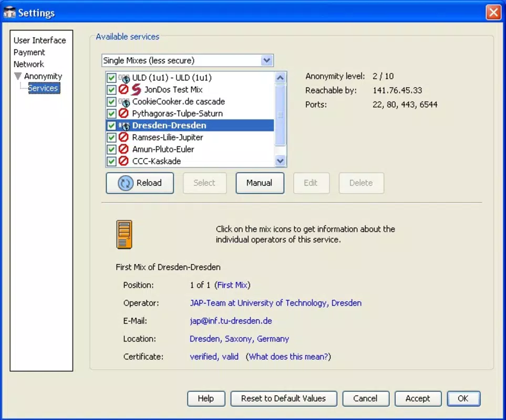Close the Settings window
The image size is (506, 420).
[x=493, y=13]
